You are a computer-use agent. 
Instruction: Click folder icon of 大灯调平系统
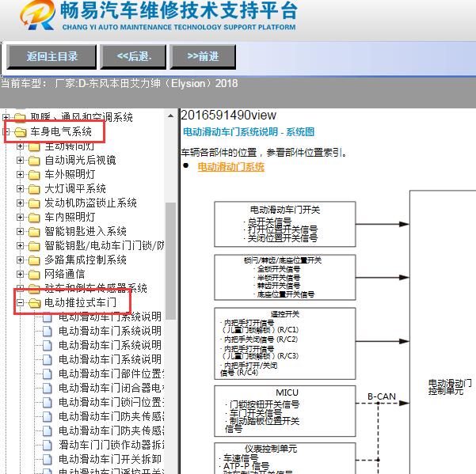[34, 189]
